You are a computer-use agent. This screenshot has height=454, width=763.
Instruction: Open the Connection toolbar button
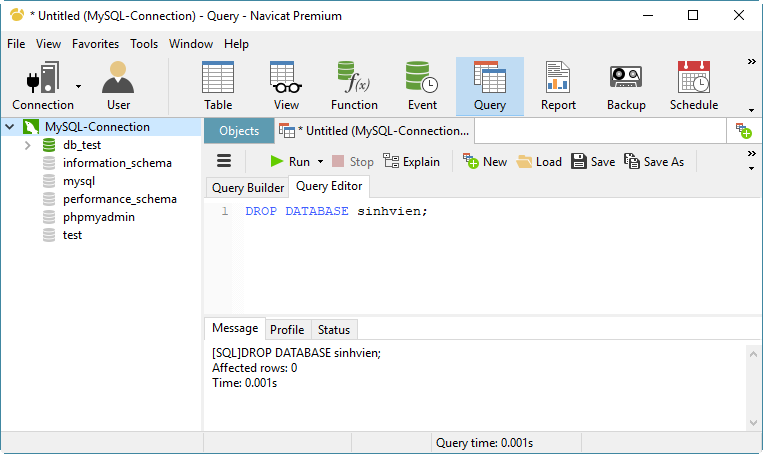point(43,86)
